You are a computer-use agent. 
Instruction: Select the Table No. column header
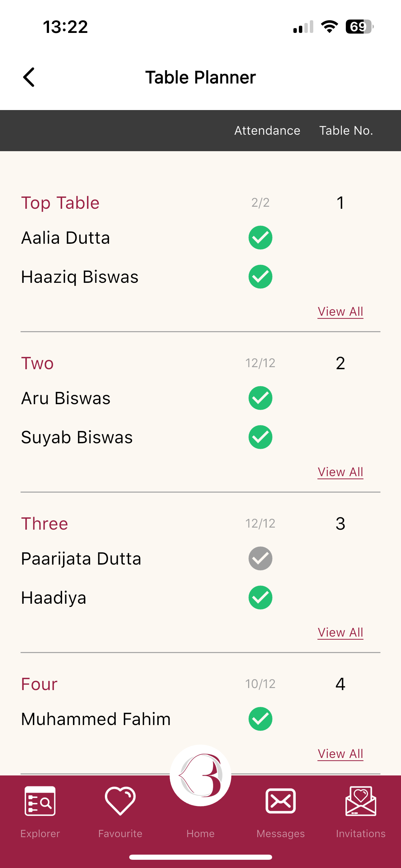point(346,131)
